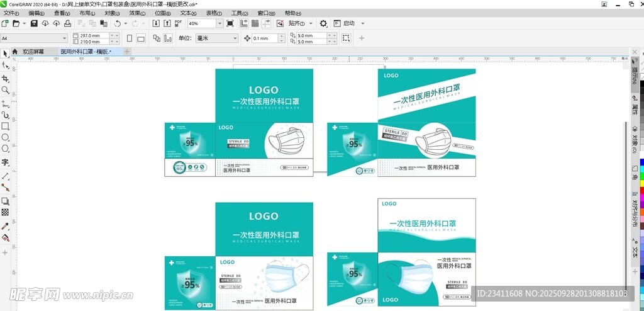
Task: Switch to the 欢迎屏幕 tab
Action: coord(33,52)
